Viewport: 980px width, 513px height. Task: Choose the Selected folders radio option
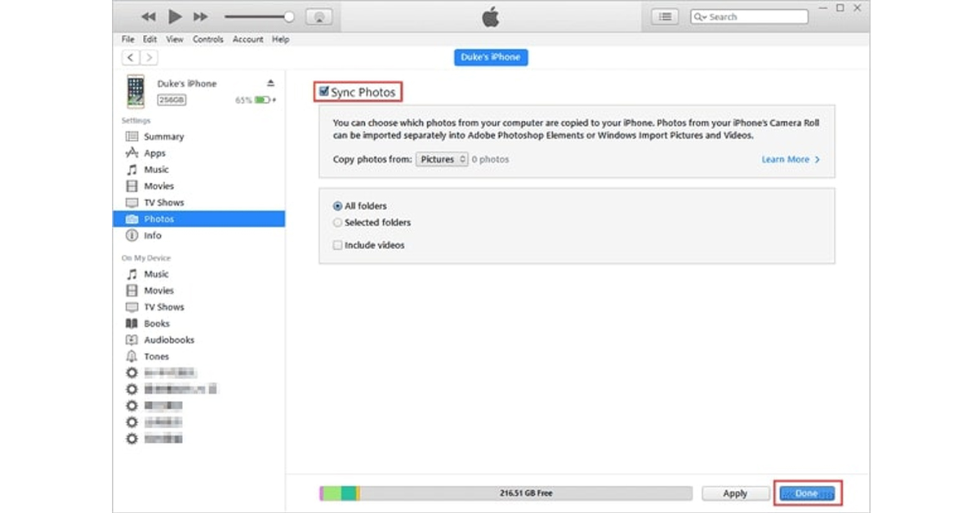click(338, 222)
